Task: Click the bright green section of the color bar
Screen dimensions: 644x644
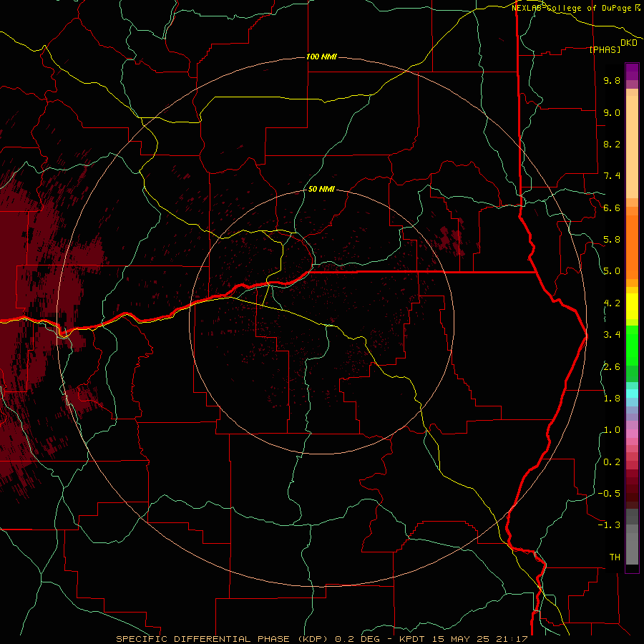Action: (x=632, y=345)
